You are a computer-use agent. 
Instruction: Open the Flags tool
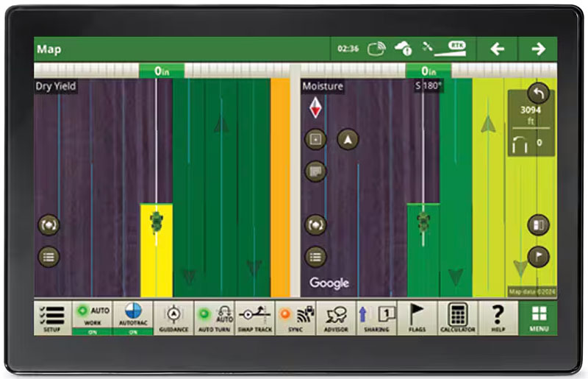coord(417,317)
